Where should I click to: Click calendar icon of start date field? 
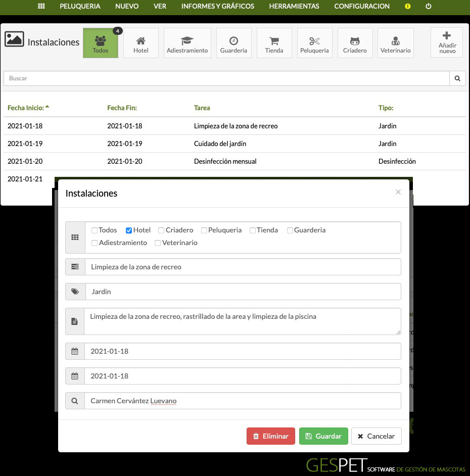[x=75, y=351]
